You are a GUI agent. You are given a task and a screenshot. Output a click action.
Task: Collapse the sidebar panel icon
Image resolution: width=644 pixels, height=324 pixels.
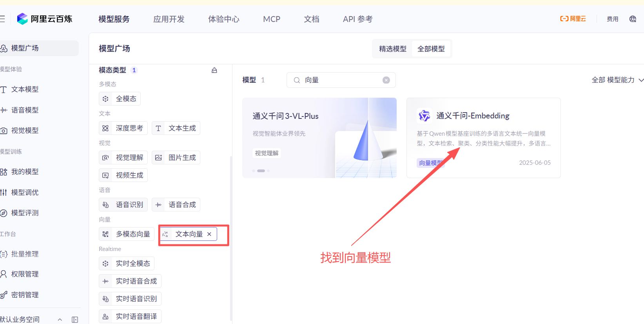pyautogui.click(x=75, y=320)
